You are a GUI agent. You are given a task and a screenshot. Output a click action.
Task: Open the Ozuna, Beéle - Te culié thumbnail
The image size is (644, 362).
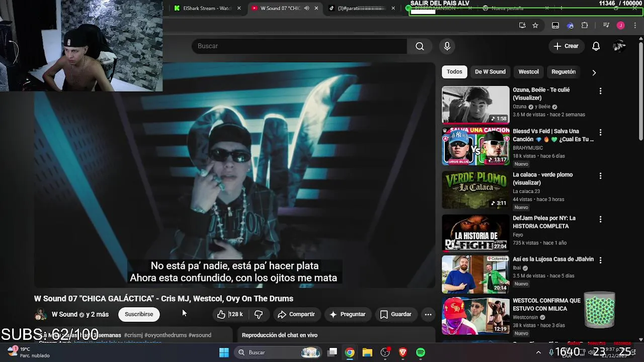[x=475, y=105]
